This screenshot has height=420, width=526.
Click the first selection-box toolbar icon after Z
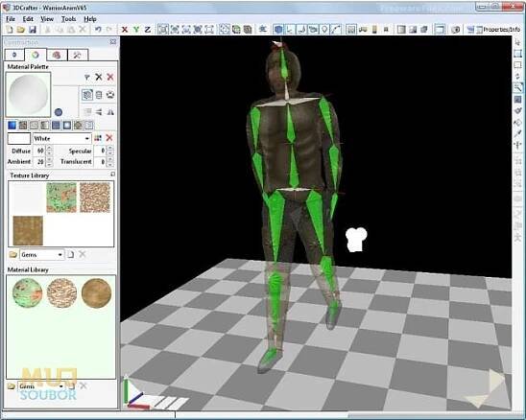tap(163, 30)
